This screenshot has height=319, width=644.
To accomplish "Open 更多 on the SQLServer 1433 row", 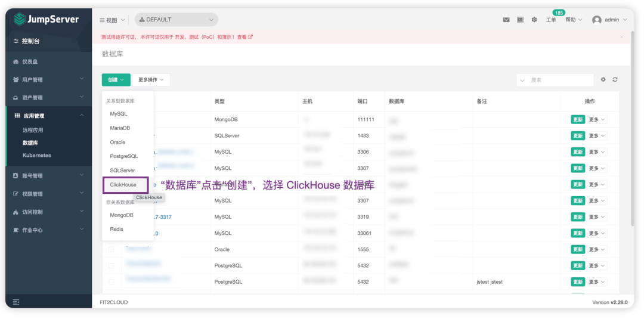I will point(597,136).
